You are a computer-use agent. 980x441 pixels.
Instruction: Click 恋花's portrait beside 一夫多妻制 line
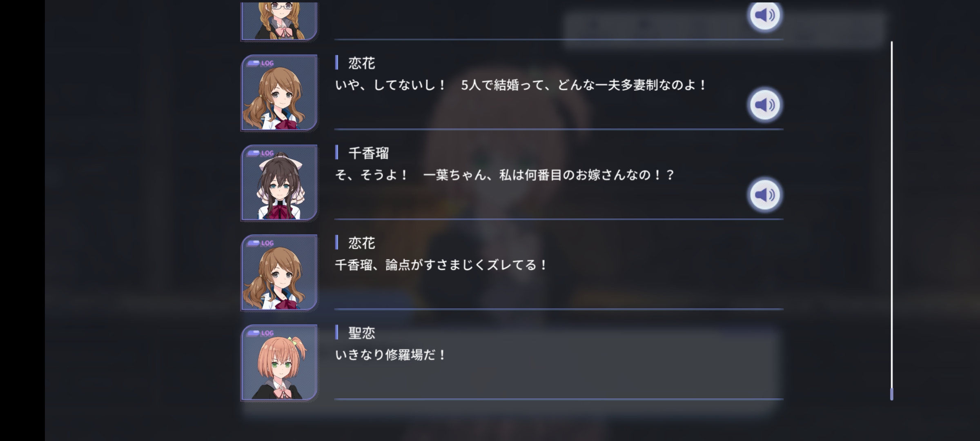(279, 93)
